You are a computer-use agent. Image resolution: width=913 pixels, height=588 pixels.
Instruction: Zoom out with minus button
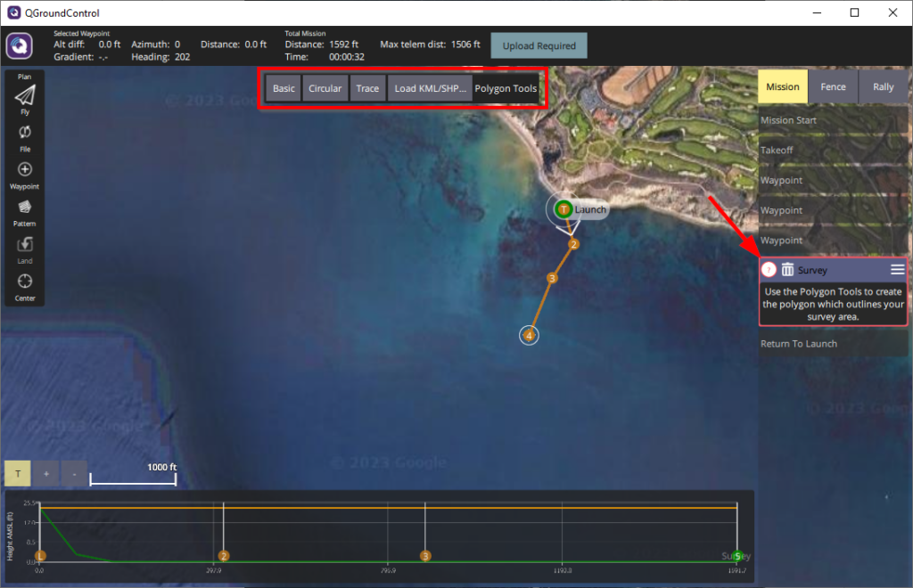pyautogui.click(x=74, y=474)
